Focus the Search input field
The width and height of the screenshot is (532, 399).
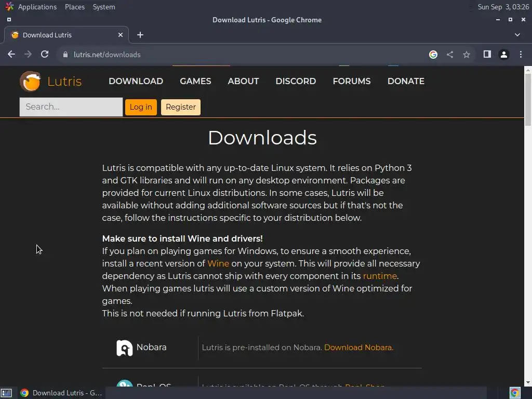point(71,107)
